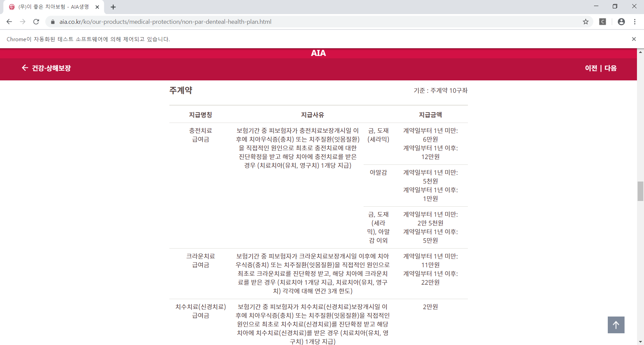Click the first '금, 도재 (세라믹)' cell
The image size is (644, 345).
(378, 135)
